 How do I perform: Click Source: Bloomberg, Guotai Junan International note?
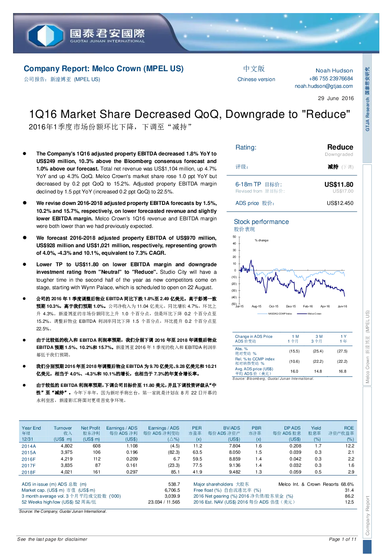click(x=273, y=379)
